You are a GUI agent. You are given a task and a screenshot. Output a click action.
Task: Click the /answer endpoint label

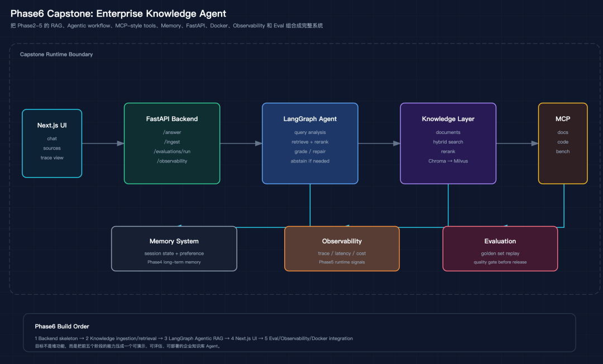[172, 132]
